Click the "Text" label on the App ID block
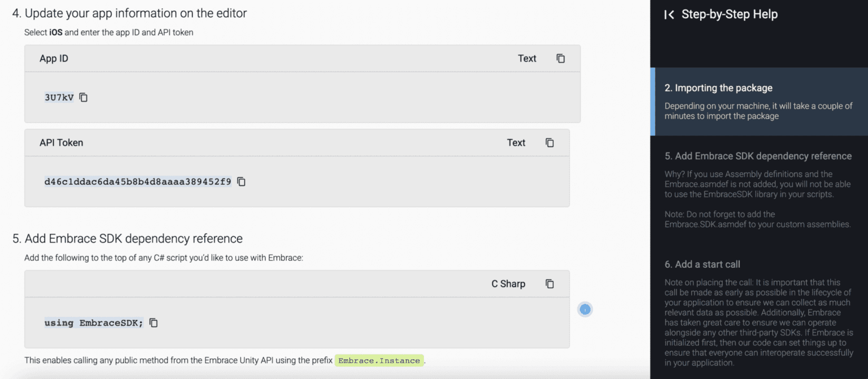The image size is (868, 379). pos(527,58)
